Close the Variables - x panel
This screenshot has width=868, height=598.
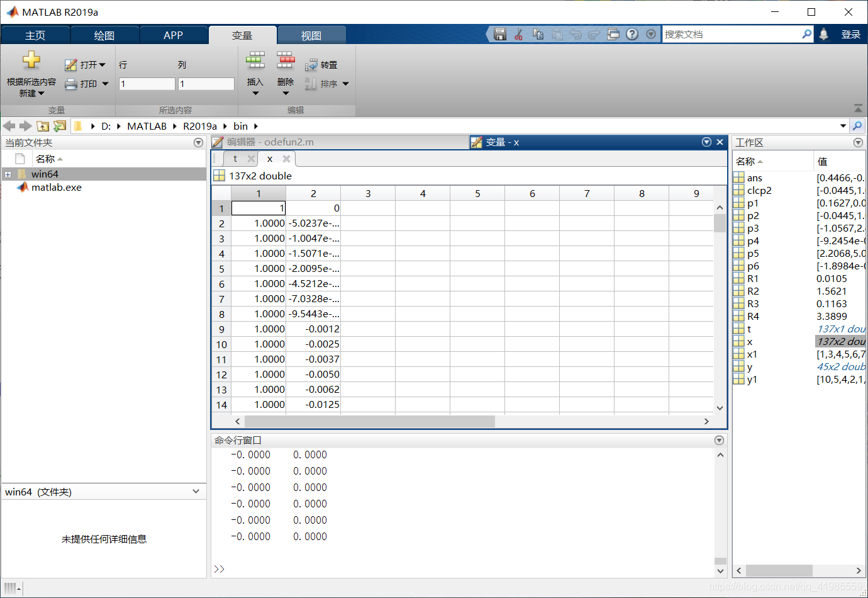point(720,142)
